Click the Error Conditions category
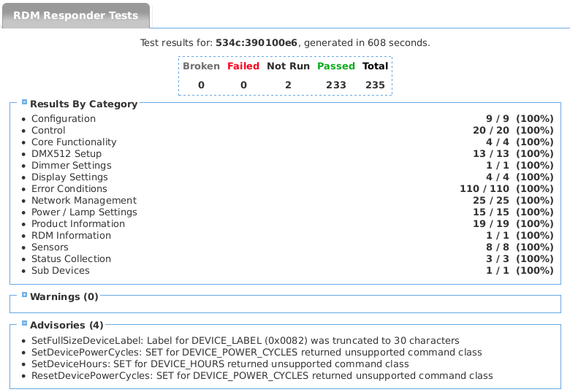This screenshot has height=392, width=570. [69, 188]
